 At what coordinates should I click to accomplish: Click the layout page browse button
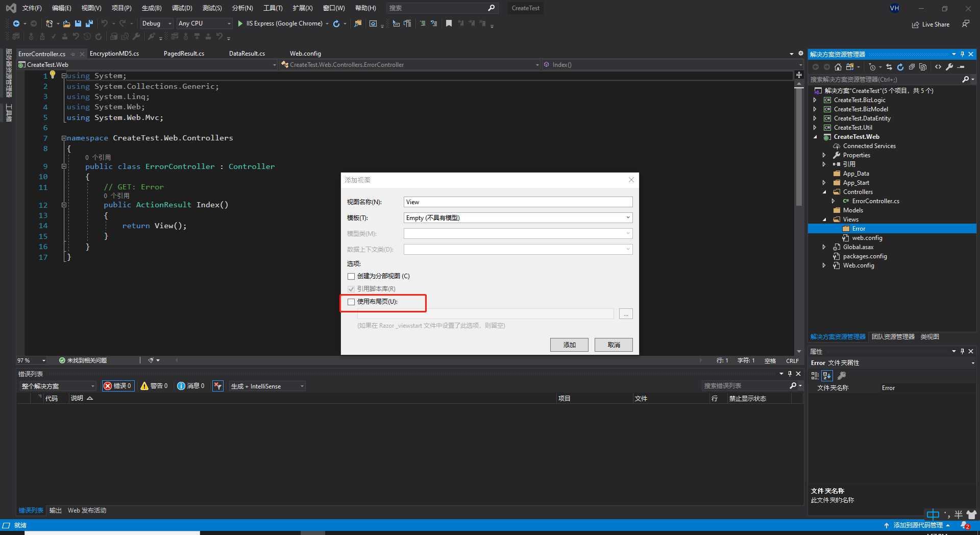point(626,314)
